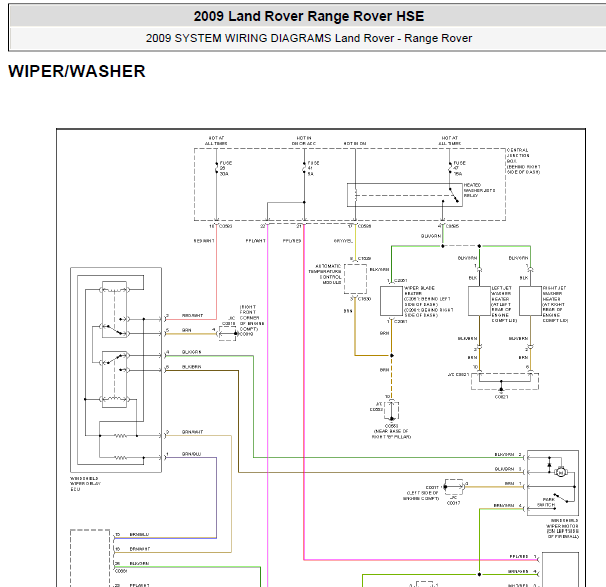Click the right jet washer heater component box
The width and height of the screenshot is (606, 587).
point(530,301)
